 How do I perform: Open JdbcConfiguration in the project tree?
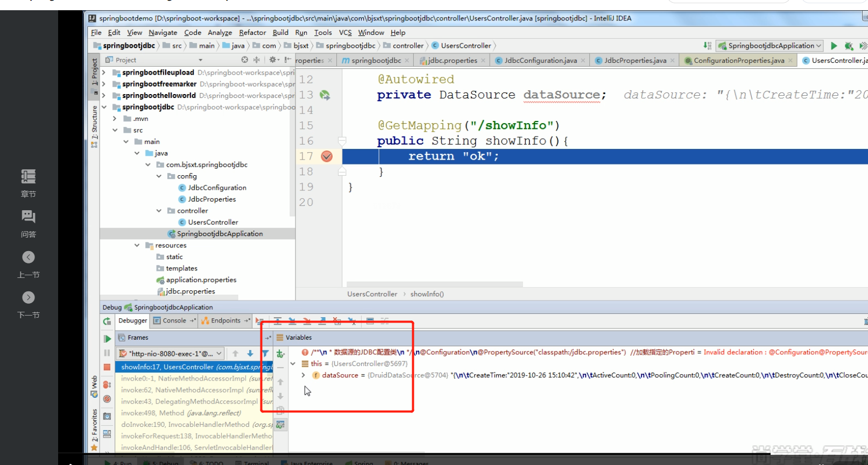coord(217,188)
